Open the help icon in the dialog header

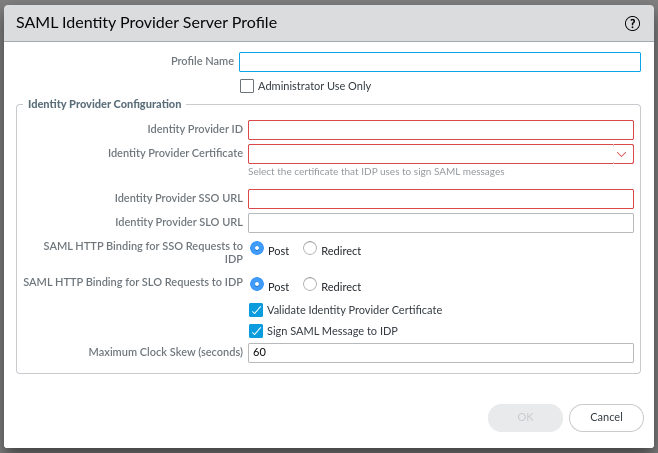tap(632, 24)
